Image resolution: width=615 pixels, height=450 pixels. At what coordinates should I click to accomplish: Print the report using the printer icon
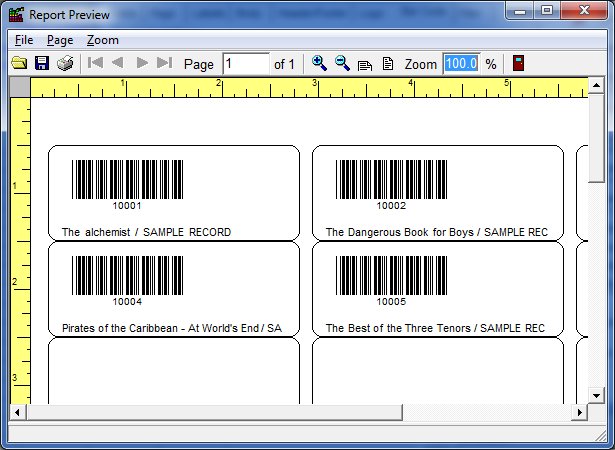pyautogui.click(x=65, y=63)
